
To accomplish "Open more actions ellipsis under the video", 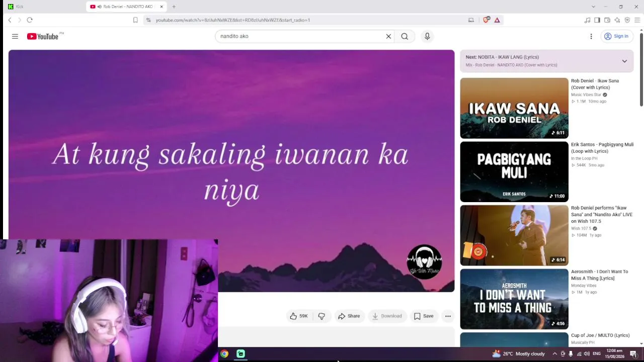I will click(x=448, y=316).
